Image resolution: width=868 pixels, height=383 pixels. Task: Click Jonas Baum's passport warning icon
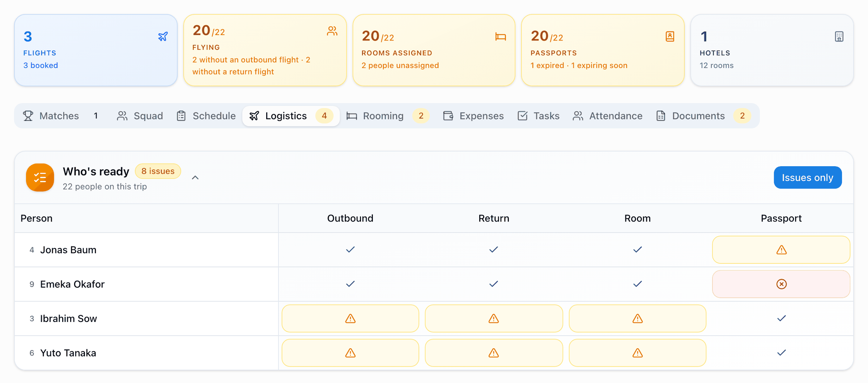[781, 250]
